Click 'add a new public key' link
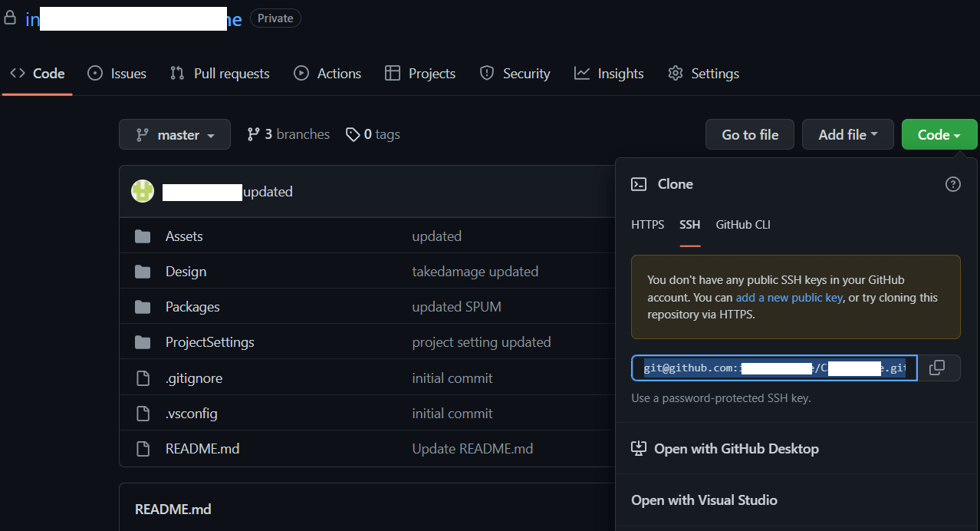 [789, 298]
